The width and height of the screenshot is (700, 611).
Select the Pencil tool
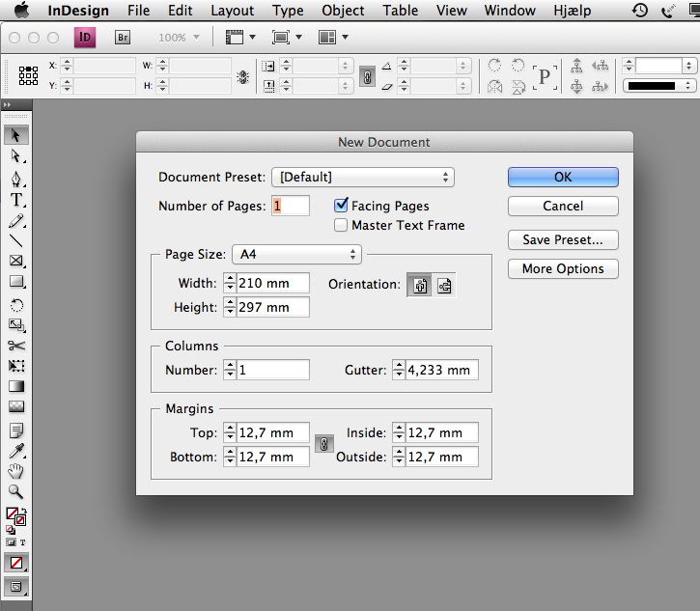[16, 220]
